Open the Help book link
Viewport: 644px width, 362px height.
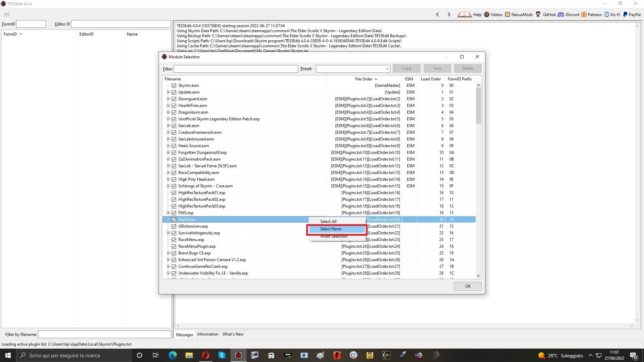pyautogui.click(x=470, y=14)
